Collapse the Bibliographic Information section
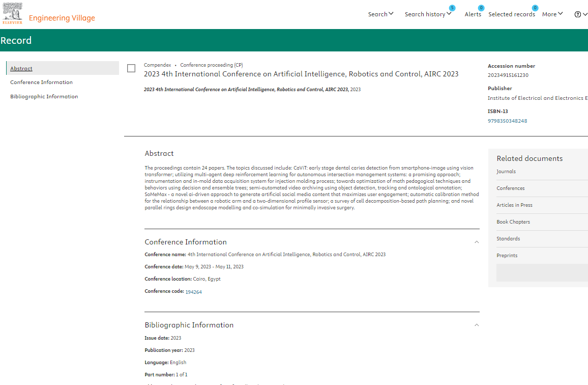Image resolution: width=588 pixels, height=385 pixels. (x=477, y=325)
